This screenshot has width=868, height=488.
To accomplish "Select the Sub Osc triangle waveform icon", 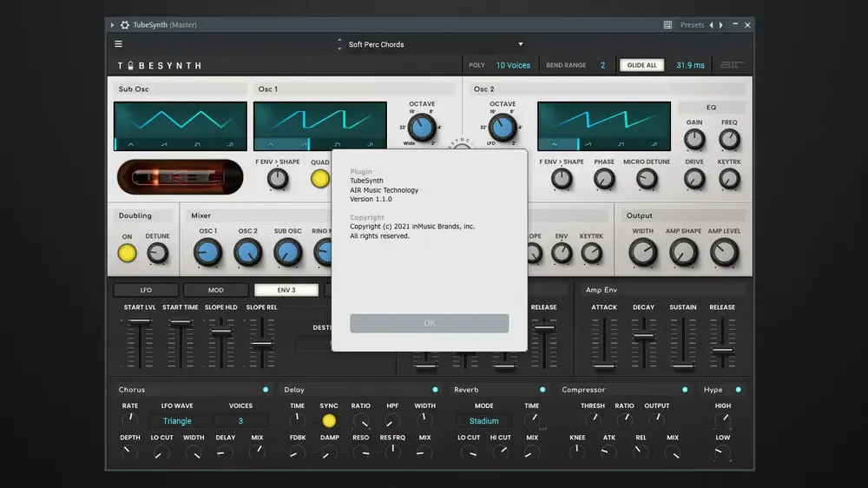I will pyautogui.click(x=131, y=144).
